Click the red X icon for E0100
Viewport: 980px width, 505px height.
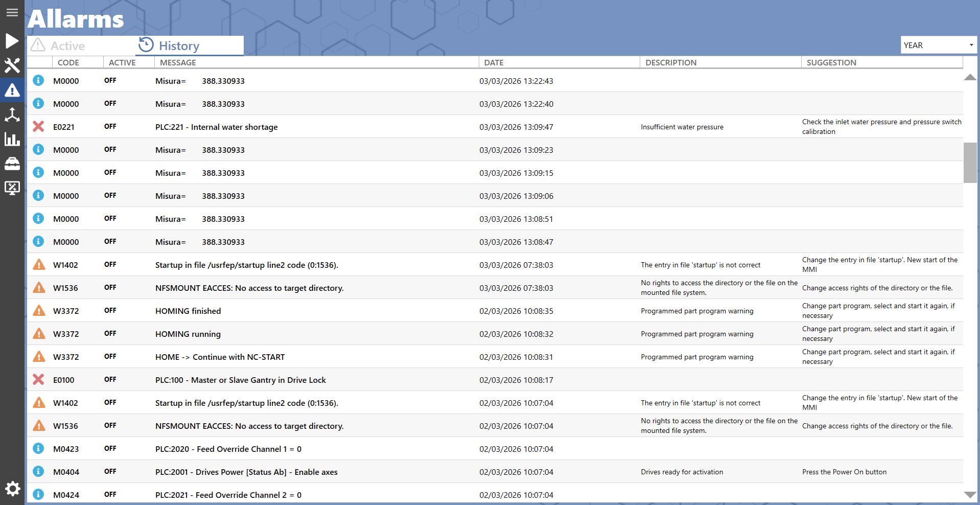[x=38, y=379]
